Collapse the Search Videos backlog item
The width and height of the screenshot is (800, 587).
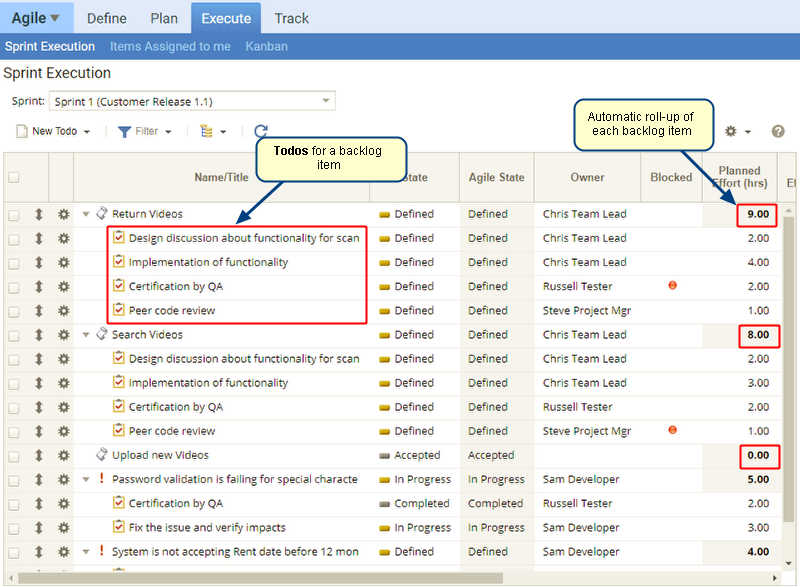point(86,335)
